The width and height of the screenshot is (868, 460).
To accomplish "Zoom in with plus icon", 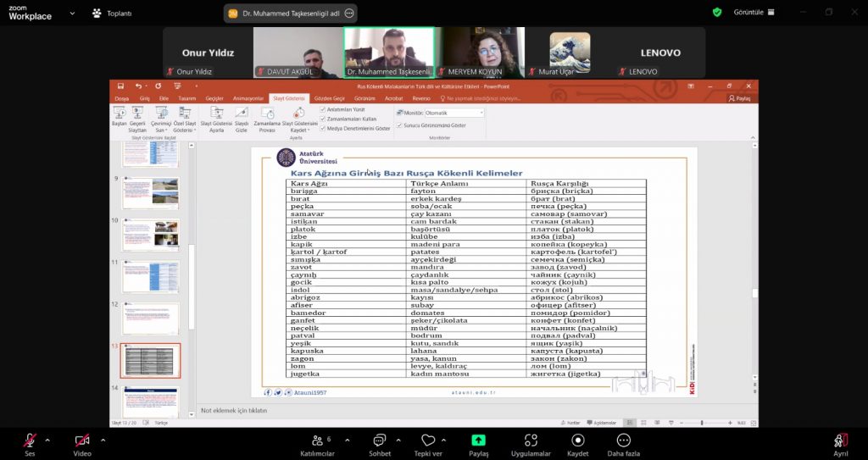I will tap(730, 423).
